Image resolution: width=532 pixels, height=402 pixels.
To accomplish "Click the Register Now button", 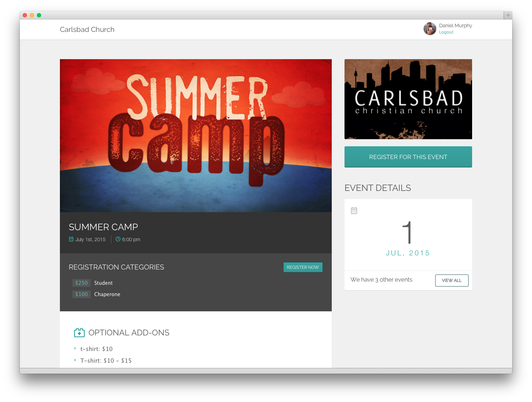I will [x=303, y=267].
